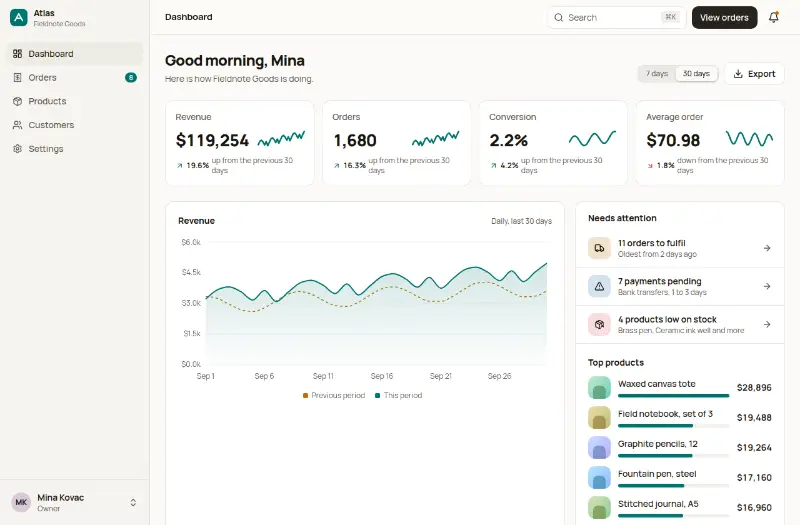Click the Average order card sparkline
This screenshot has height=525, width=800.
tap(749, 138)
